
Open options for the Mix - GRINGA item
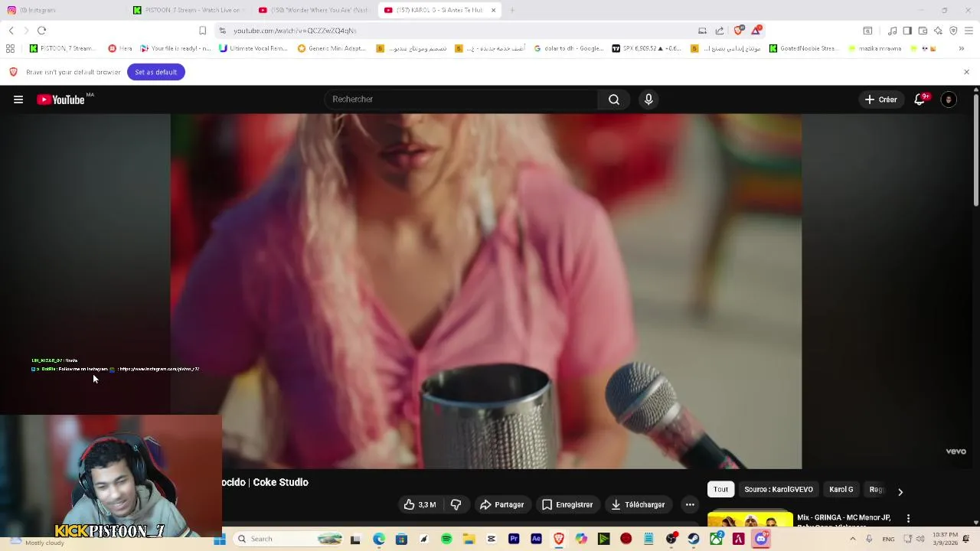click(908, 518)
